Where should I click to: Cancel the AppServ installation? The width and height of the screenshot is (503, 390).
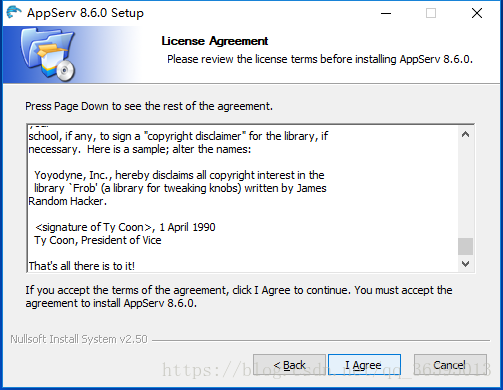click(x=450, y=365)
